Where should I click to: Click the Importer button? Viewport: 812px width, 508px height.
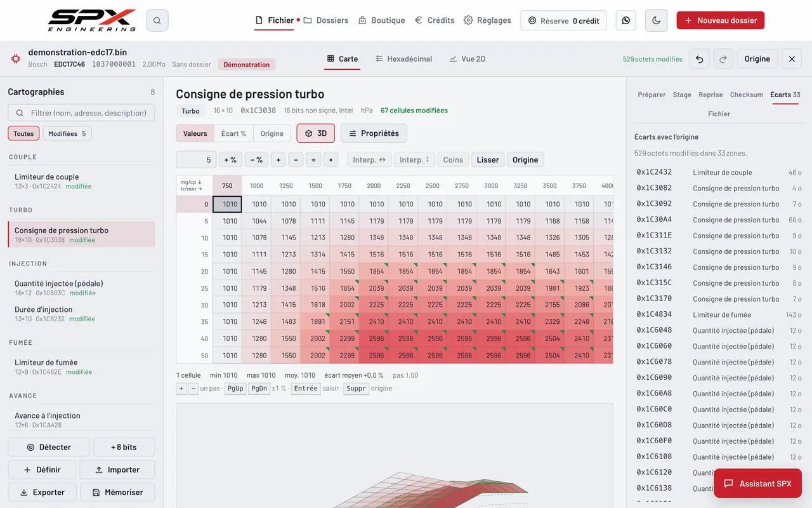[117, 470]
